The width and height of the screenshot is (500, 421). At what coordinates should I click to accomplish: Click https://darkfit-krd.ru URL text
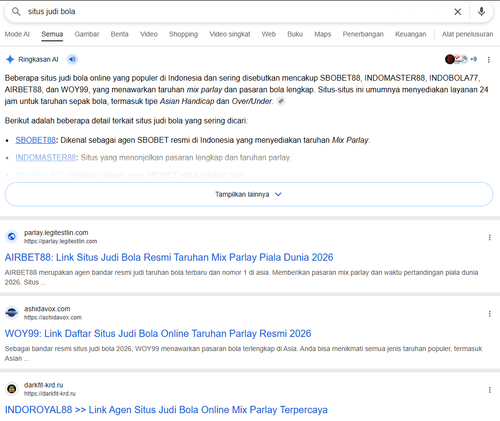(x=50, y=394)
